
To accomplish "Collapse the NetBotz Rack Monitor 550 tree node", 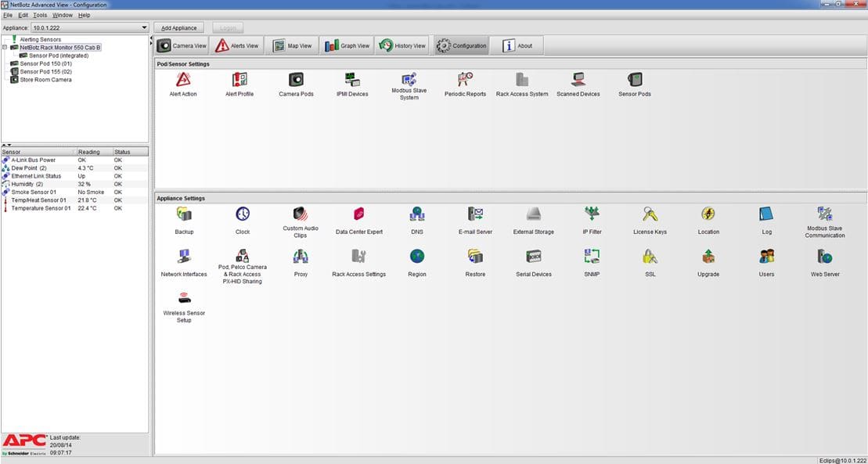I will 5,48.
